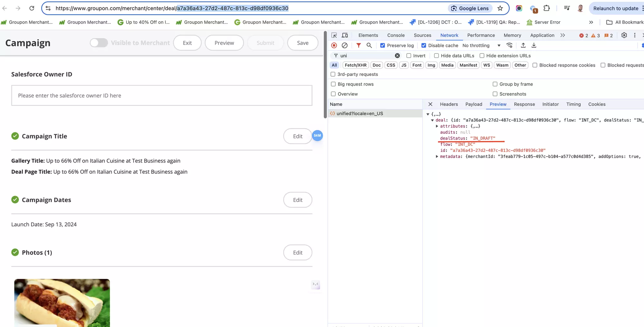Switch to the Console tab

click(396, 35)
